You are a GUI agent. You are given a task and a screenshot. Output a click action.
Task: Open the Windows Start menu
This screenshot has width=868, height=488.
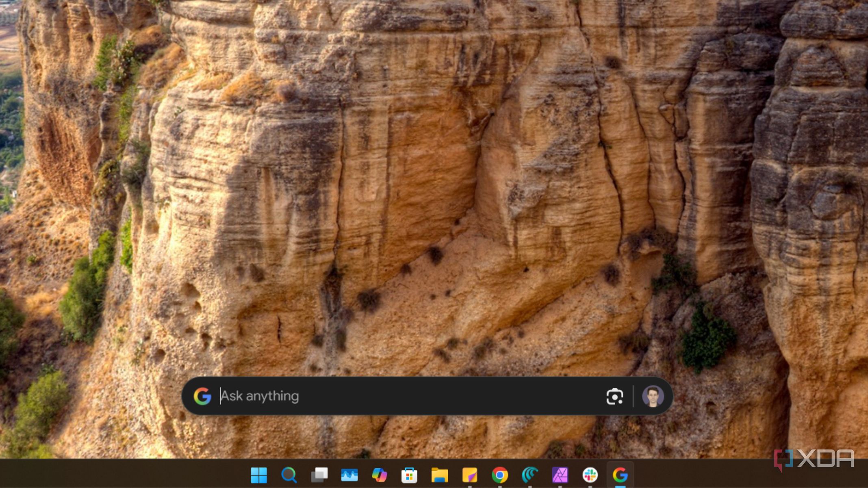point(259,475)
